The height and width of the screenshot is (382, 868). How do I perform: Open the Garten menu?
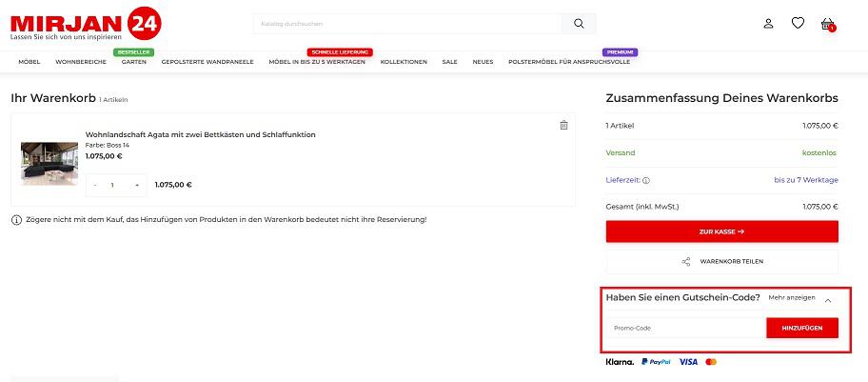(x=134, y=62)
